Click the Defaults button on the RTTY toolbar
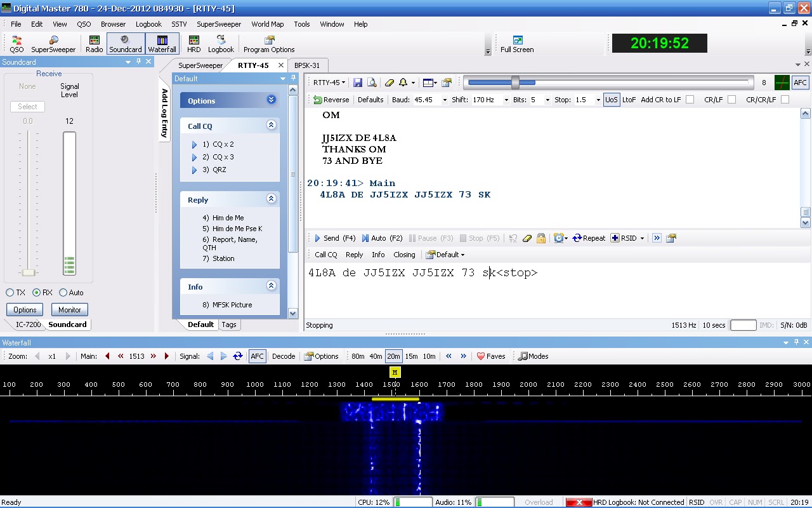Image resolution: width=812 pixels, height=508 pixels. [370, 100]
